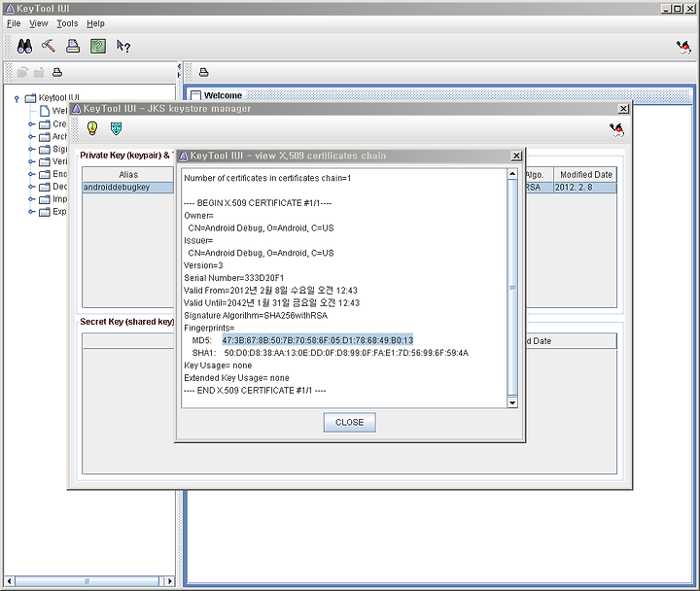
Task: Click the collapse arrow on the panel divider
Action: click(x=179, y=66)
